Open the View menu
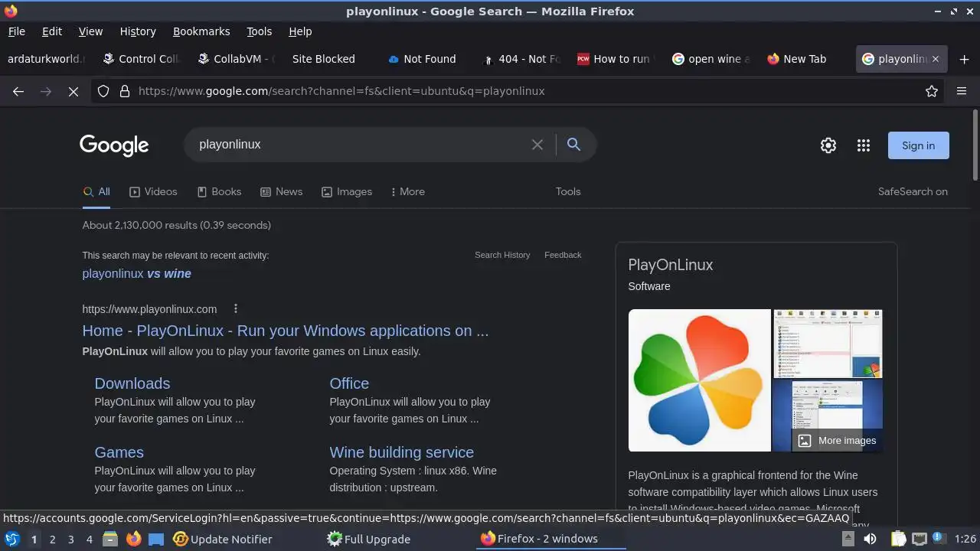 pos(90,31)
